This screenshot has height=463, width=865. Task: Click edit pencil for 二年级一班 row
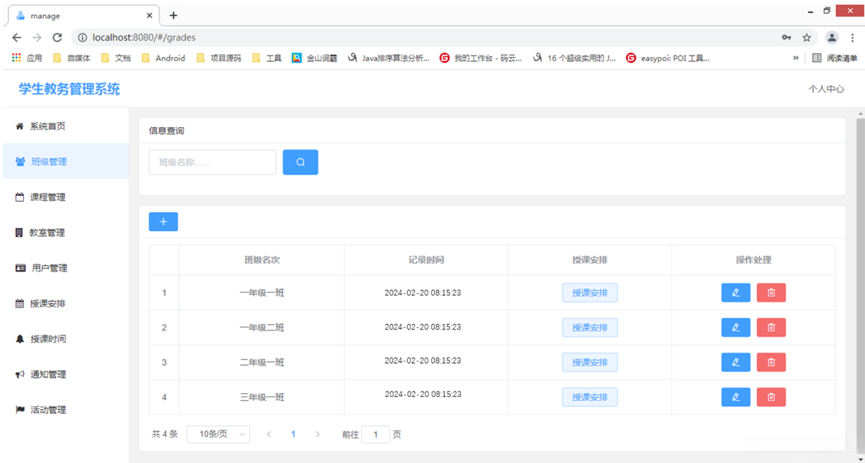735,362
